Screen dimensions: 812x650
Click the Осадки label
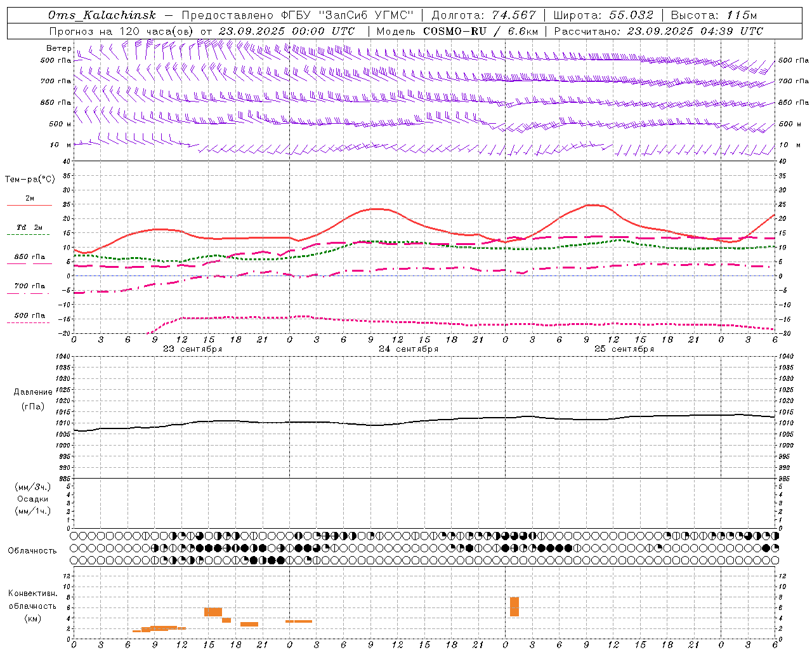32,499
